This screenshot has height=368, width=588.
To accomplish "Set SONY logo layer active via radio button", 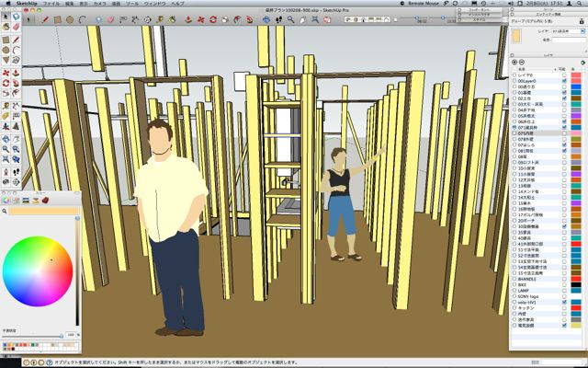I will coord(514,296).
